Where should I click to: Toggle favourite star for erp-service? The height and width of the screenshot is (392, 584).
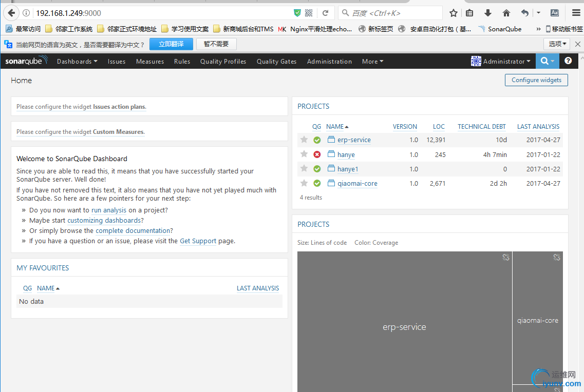click(x=304, y=140)
